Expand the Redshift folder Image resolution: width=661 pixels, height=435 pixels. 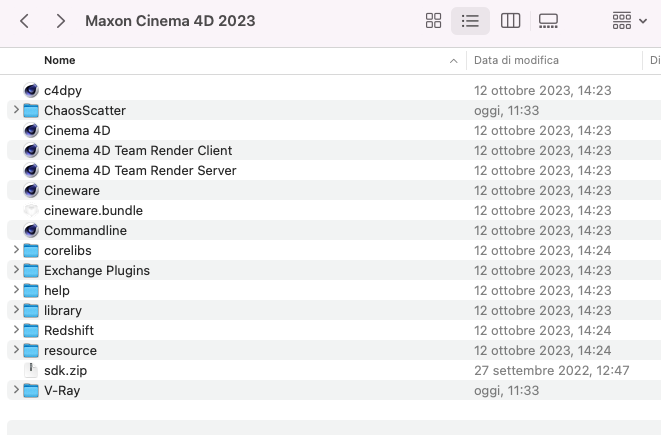(x=16, y=330)
